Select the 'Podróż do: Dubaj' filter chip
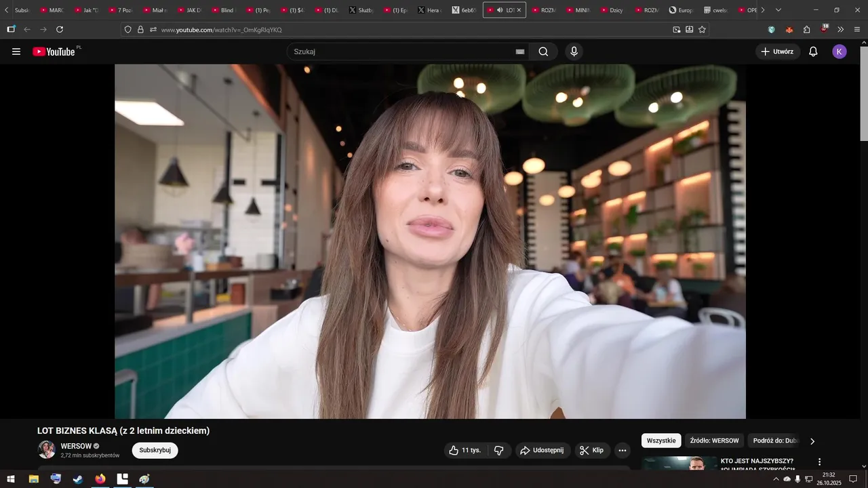This screenshot has height=488, width=868. (774, 441)
